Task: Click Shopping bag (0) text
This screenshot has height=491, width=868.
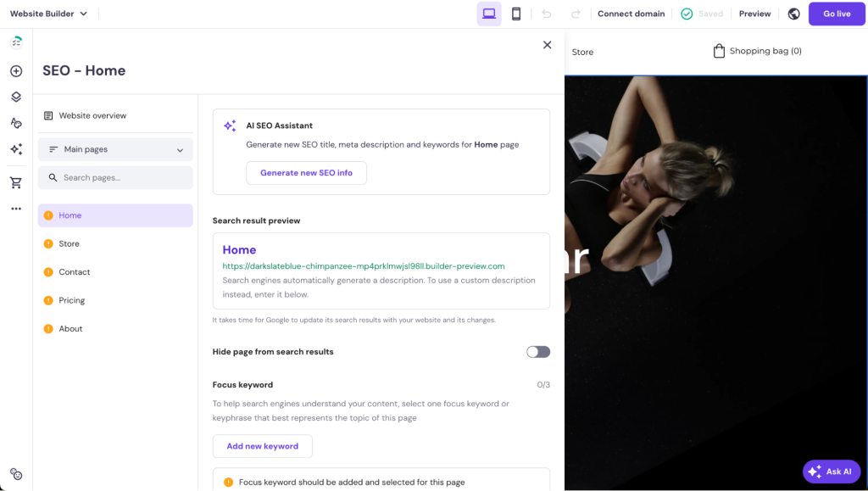Action: point(765,51)
